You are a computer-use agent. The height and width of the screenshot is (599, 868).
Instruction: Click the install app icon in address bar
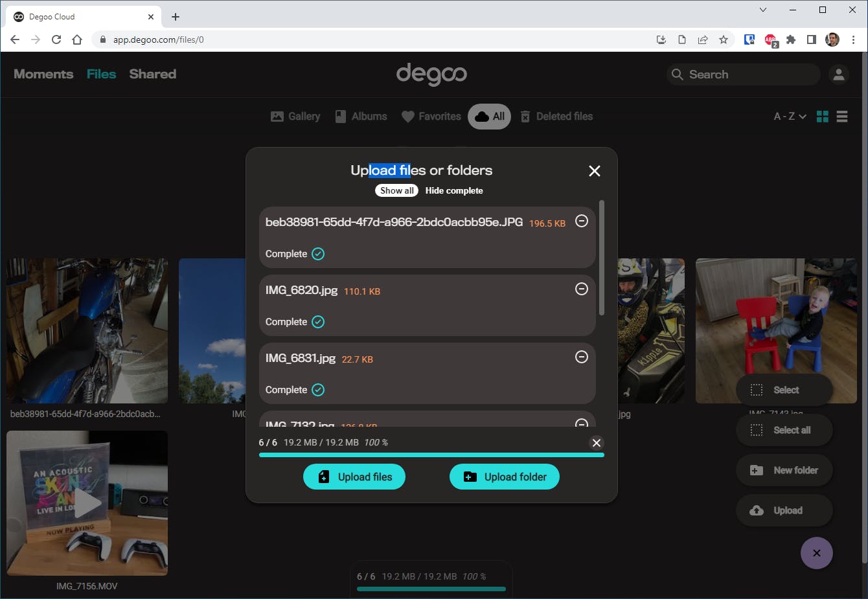point(661,40)
